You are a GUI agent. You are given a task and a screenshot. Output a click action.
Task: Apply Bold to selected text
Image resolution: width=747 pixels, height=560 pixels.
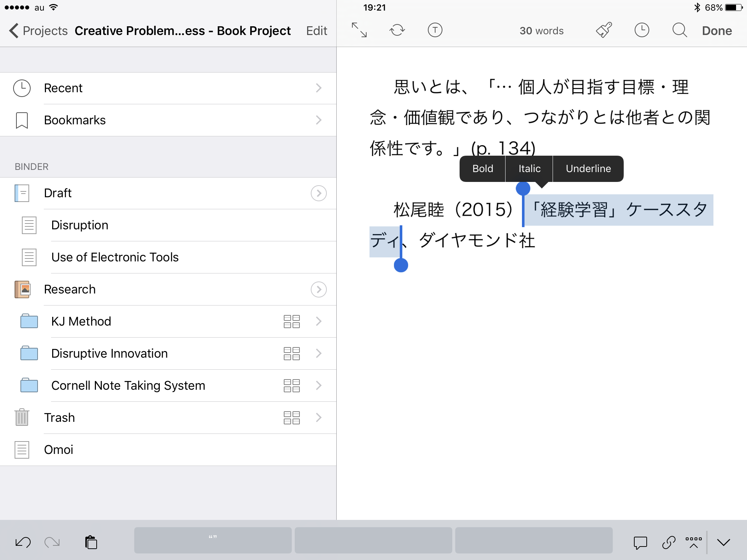pyautogui.click(x=483, y=168)
